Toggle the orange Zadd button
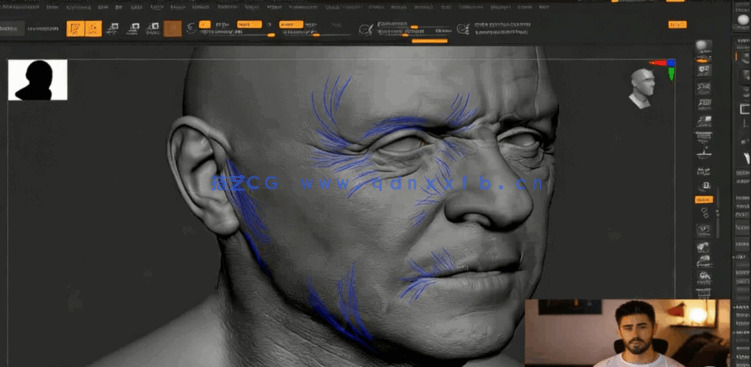Viewport: 751px width, 367px height. click(291, 24)
